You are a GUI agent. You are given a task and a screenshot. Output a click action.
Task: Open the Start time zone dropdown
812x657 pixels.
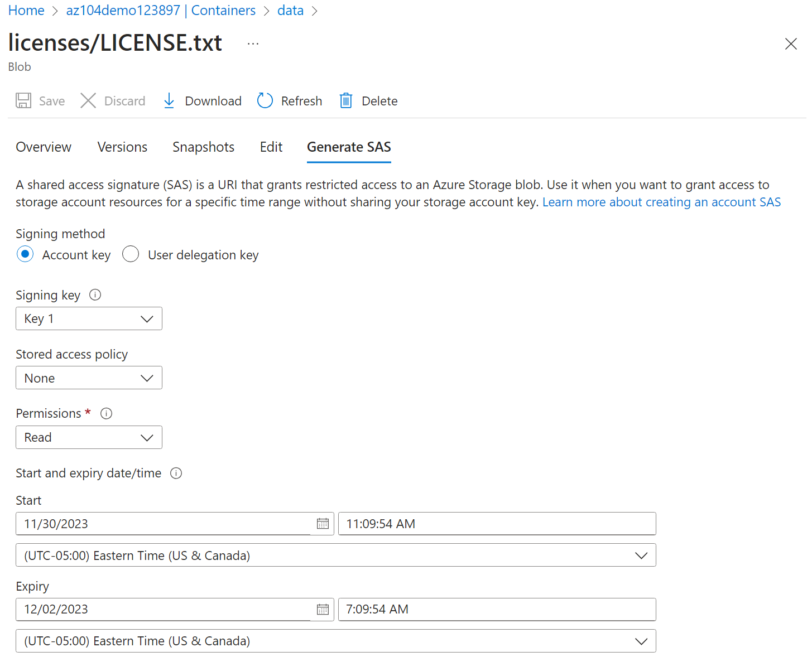[x=335, y=555]
